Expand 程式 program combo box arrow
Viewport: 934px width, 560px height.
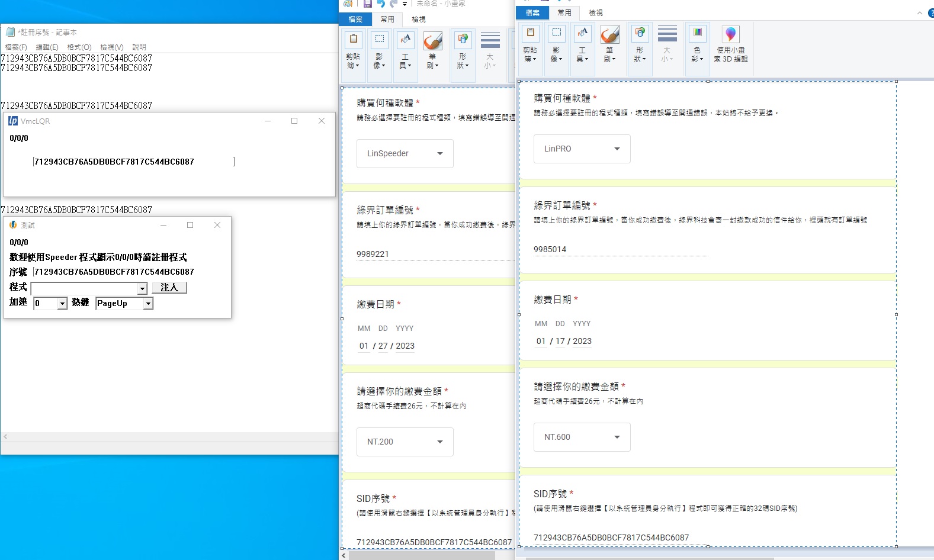point(142,288)
